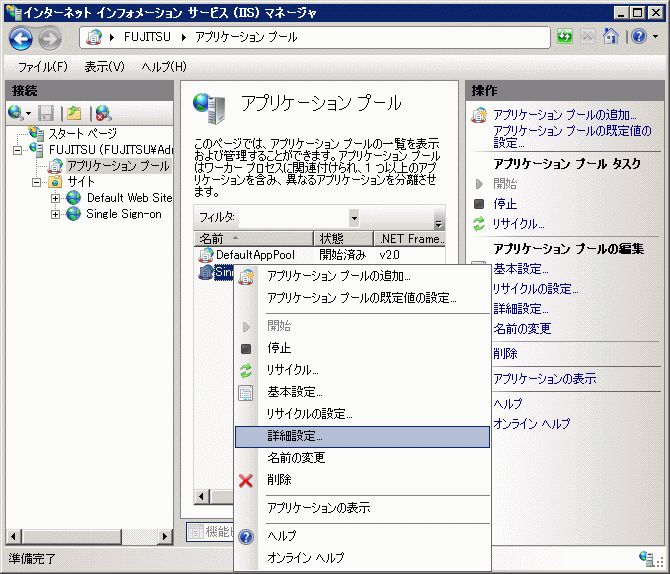Sort by .NET Frame column header
Viewport: 670px width, 574px height.
coord(409,238)
